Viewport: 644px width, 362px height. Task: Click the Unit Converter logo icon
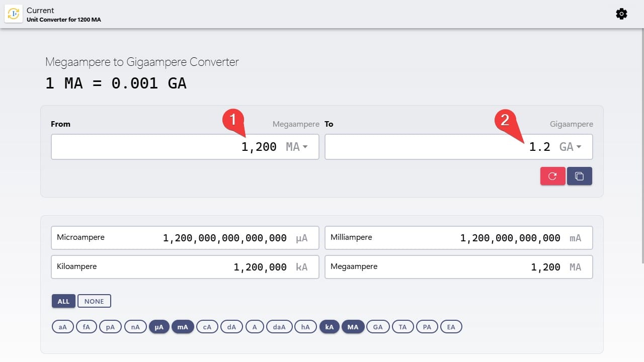13,14
